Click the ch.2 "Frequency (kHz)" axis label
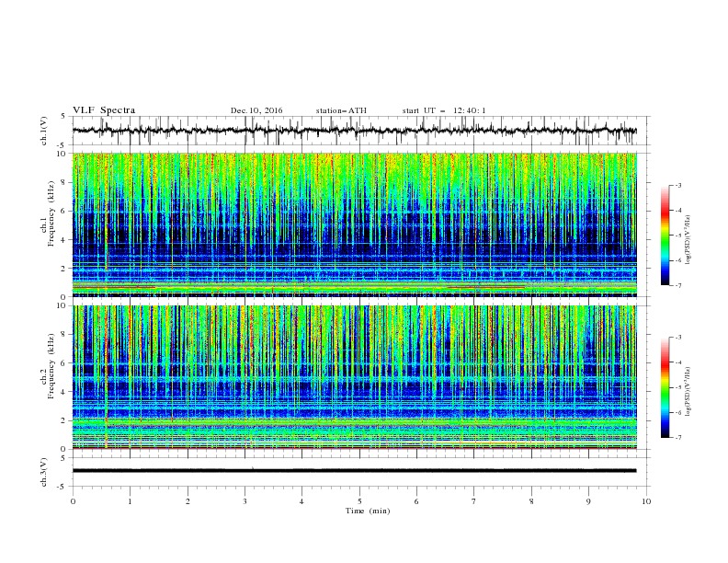The image size is (728, 563). (x=52, y=366)
